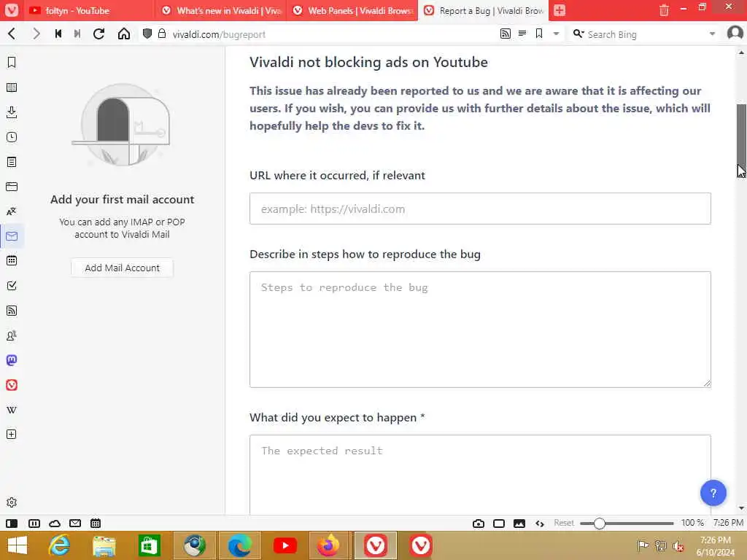Toggle Reader View in address bar
747x560 pixels.
[522, 34]
